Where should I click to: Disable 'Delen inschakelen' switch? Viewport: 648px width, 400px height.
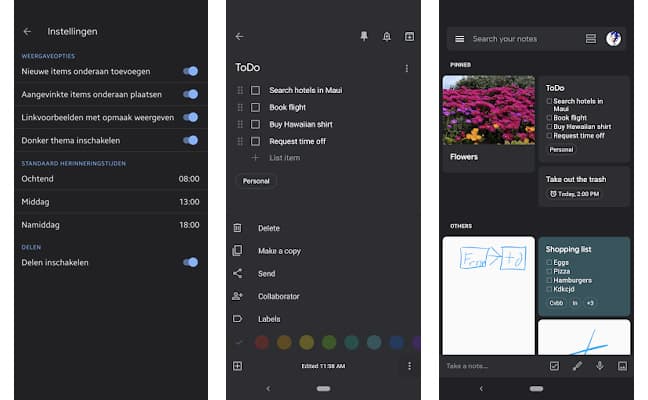tap(190, 262)
